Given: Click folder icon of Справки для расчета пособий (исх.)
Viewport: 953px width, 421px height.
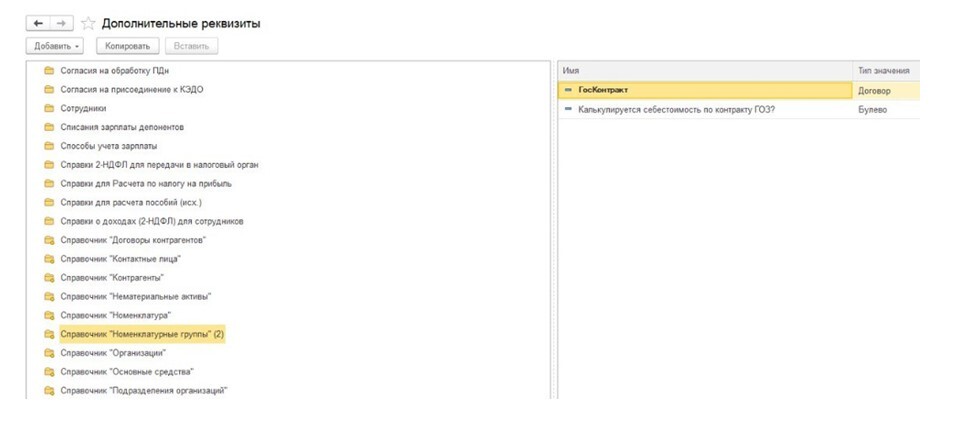Looking at the screenshot, I should point(49,202).
